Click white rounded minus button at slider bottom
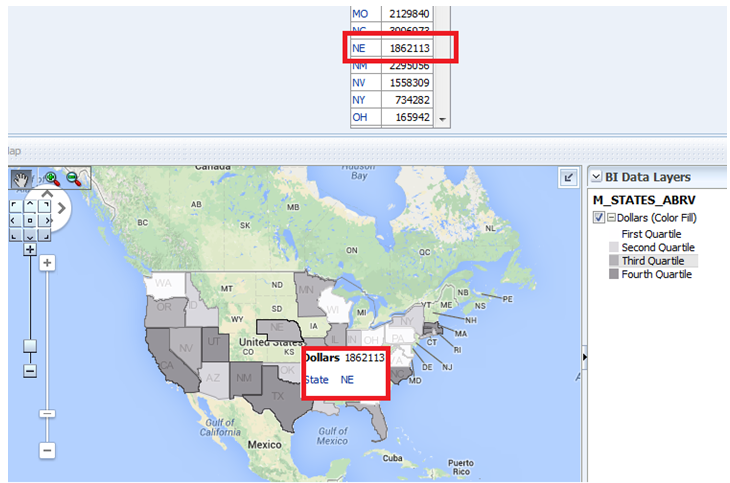This screenshot has height=483, width=730. (47, 450)
